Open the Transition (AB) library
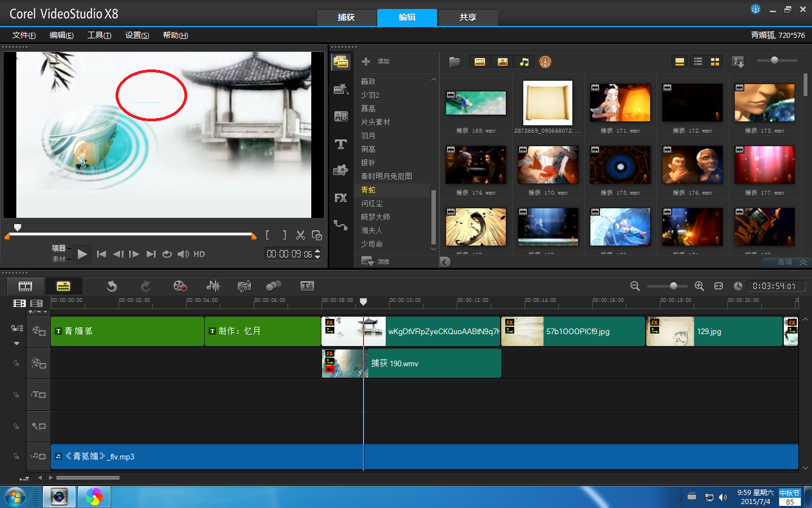 (x=341, y=116)
